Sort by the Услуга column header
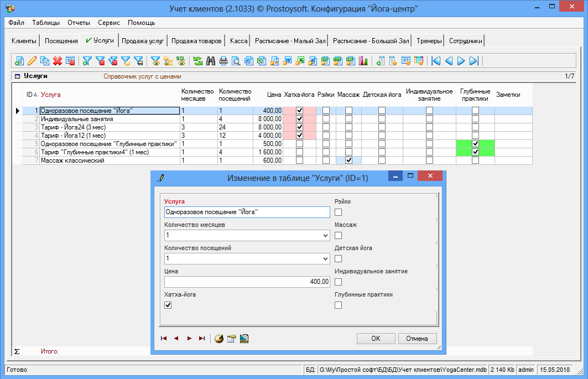Screen dimensions: 588x379 [x=51, y=95]
